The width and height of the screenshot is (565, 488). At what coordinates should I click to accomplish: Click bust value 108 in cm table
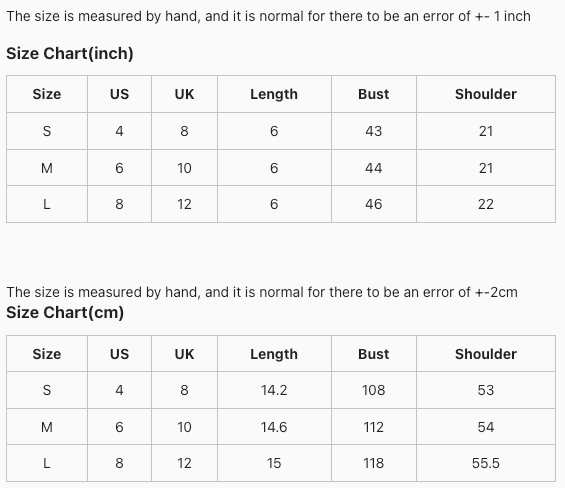[x=374, y=390]
